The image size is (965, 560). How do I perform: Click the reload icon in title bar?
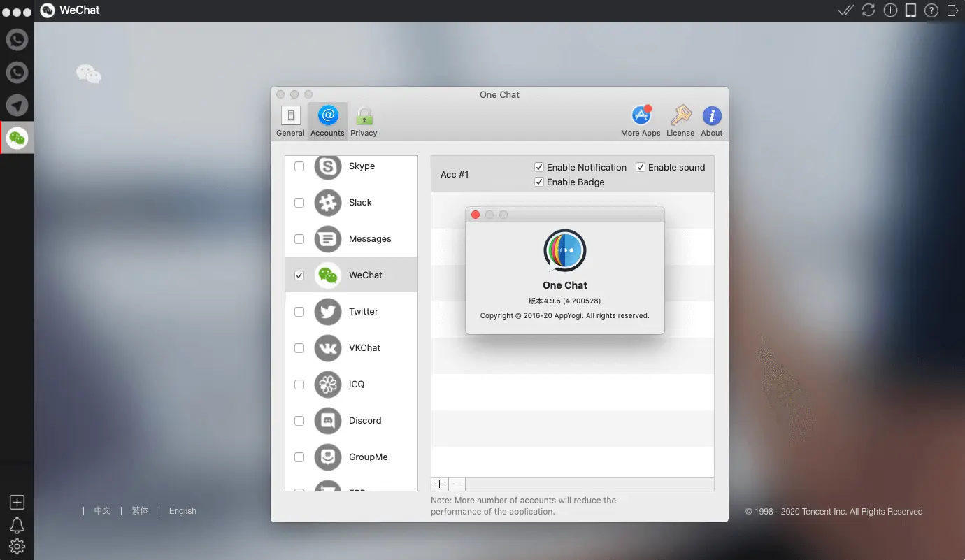pyautogui.click(x=868, y=10)
